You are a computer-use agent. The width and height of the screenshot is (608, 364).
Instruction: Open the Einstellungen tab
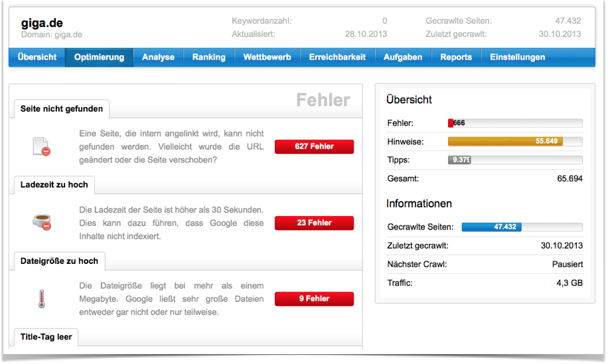coord(517,57)
